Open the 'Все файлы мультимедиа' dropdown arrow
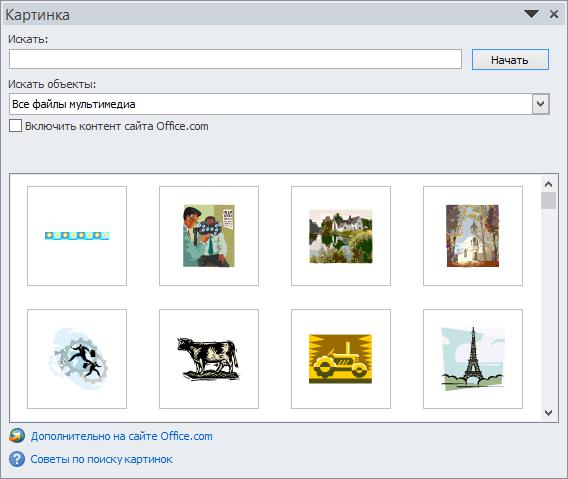The height and width of the screenshot is (479, 568). click(x=540, y=104)
